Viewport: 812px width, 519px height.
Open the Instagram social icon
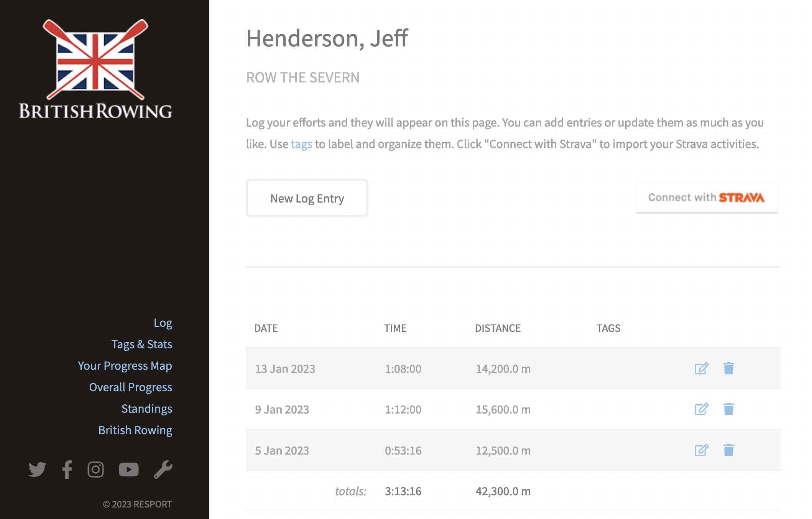tap(95, 470)
